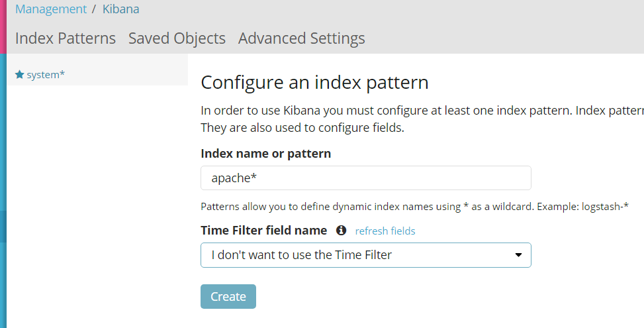
Task: Switch to the Saved Objects tab
Action: [177, 38]
